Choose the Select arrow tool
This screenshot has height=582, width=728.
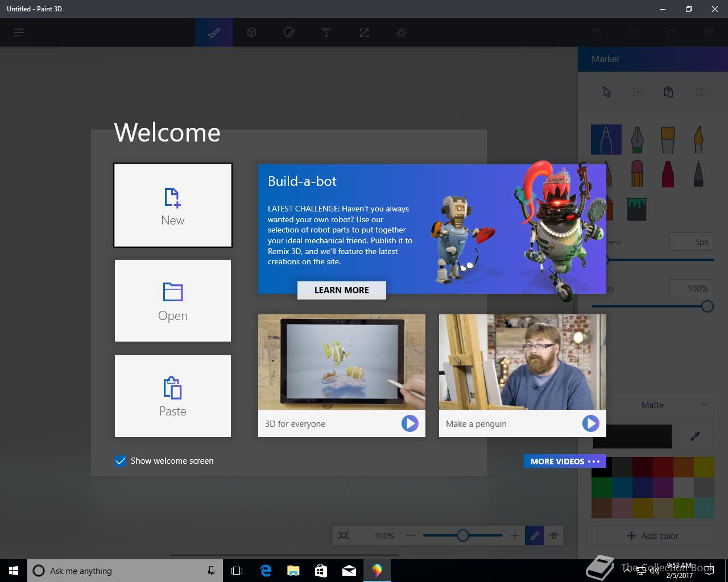607,92
